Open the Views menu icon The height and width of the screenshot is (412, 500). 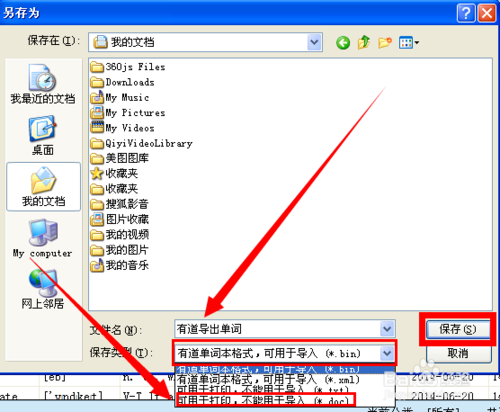(409, 43)
